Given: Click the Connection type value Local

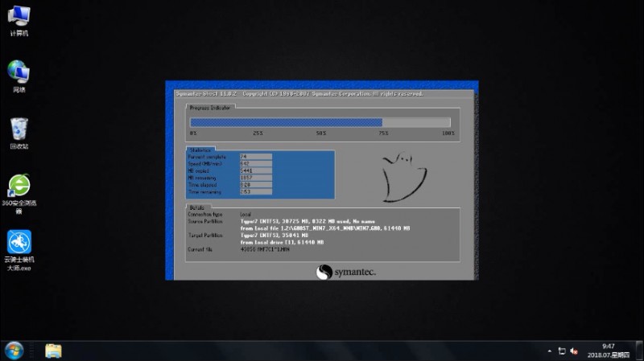Looking at the screenshot, I should pos(246,215).
